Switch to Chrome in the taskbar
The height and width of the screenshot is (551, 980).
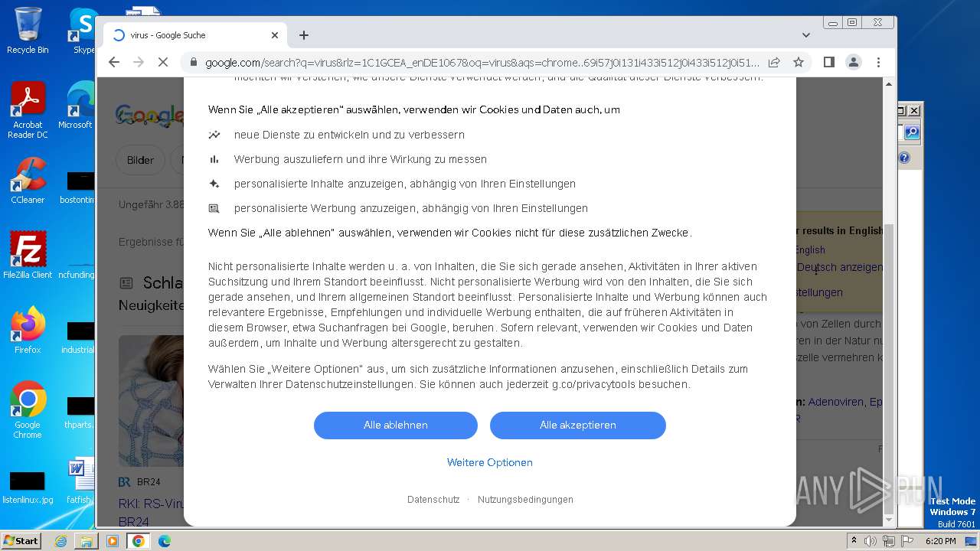(138, 541)
